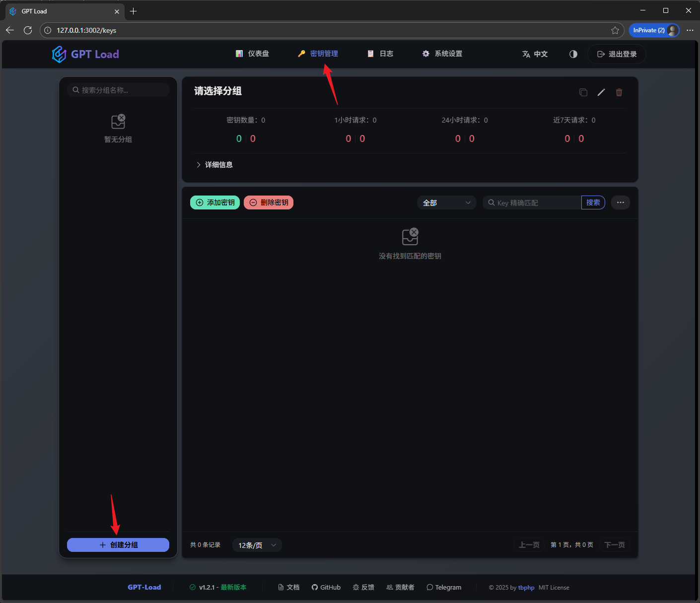
Task: Open the 系统设置 settings tab
Action: 442,54
